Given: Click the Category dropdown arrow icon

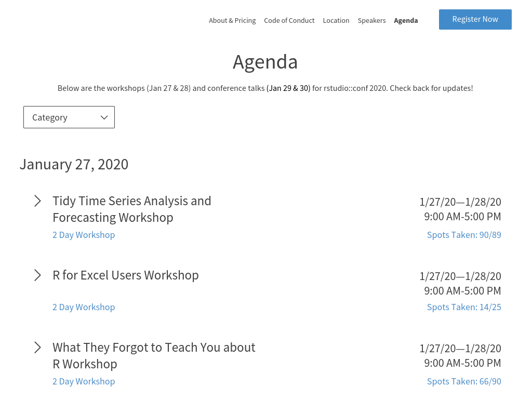Looking at the screenshot, I should [104, 117].
